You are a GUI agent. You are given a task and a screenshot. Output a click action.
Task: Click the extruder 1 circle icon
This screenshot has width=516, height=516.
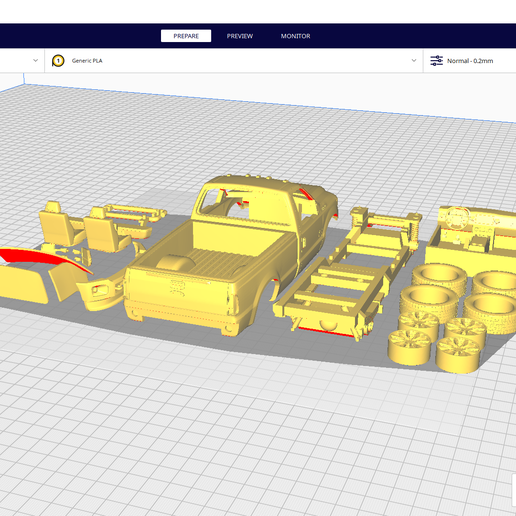[58, 61]
